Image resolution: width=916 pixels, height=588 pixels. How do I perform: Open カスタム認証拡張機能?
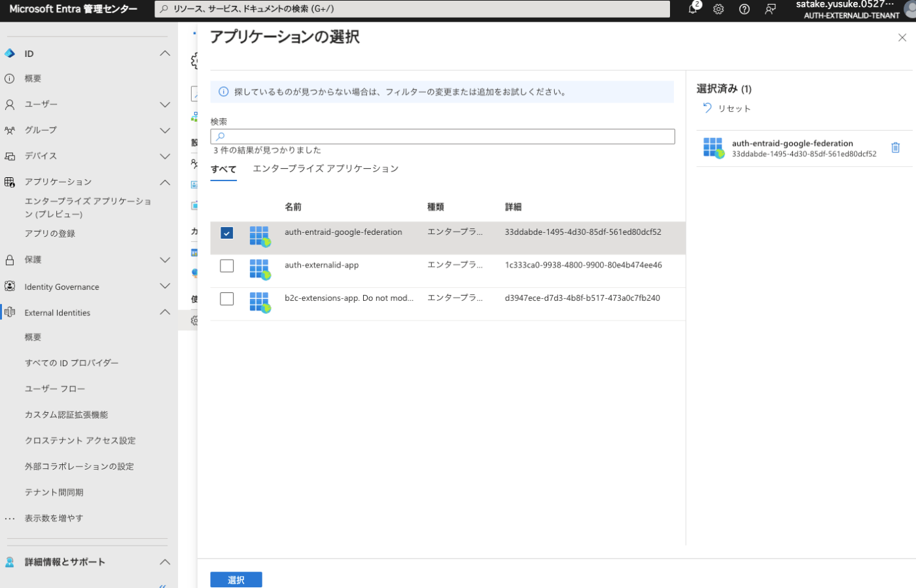(x=66, y=415)
